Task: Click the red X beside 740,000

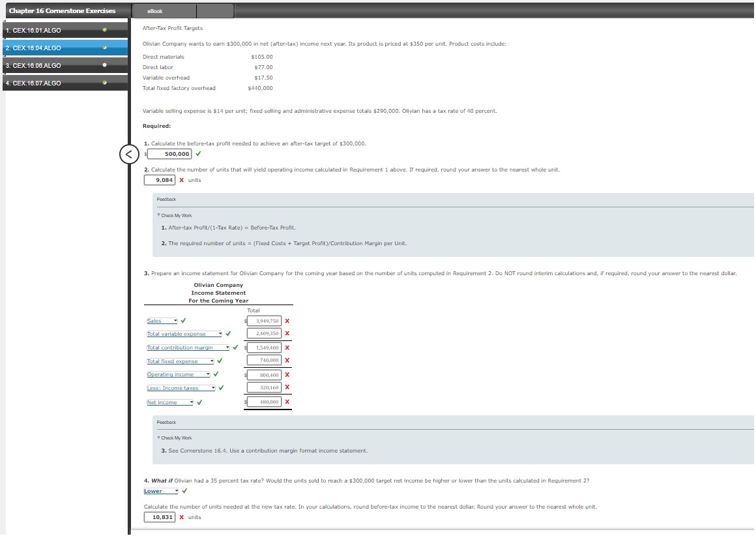Action: pos(287,360)
